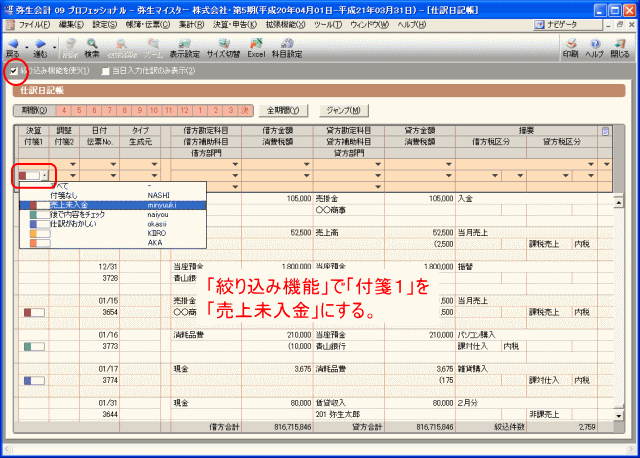Open the 貸方勘定科目 filter dropdown
The width and height of the screenshot is (640, 458).
(378, 164)
